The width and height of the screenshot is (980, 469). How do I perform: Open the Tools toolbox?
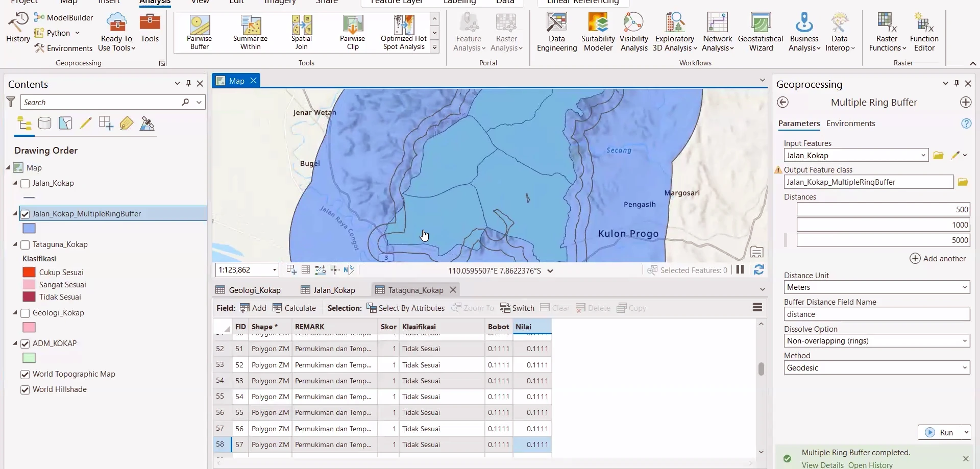click(150, 28)
